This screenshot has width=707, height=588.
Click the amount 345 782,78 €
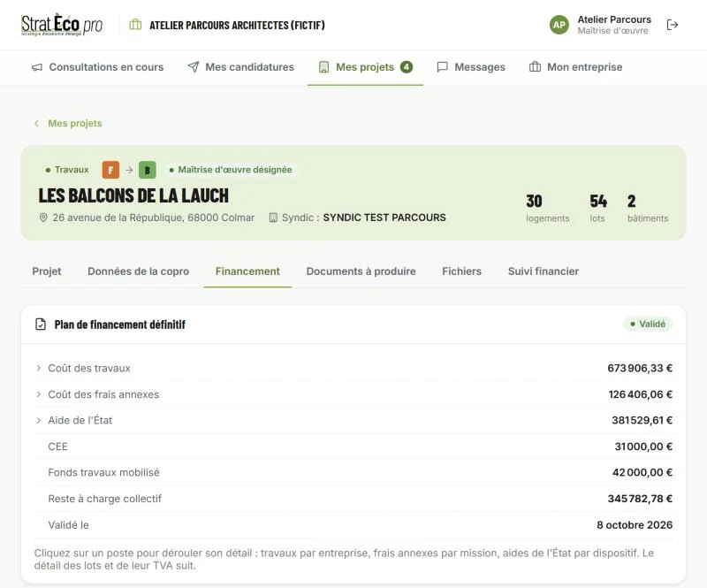tap(640, 499)
